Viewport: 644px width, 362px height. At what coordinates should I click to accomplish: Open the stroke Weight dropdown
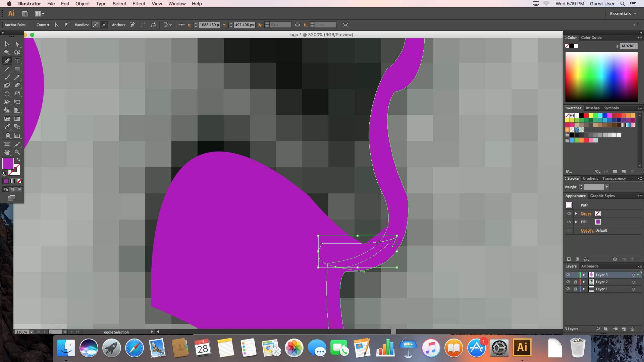pos(606,187)
